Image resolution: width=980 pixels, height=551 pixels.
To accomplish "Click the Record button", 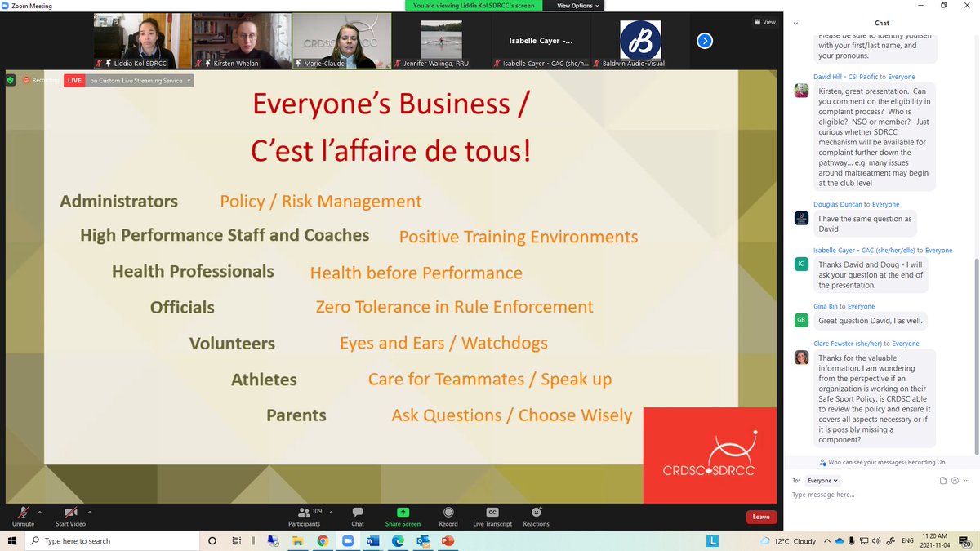I will click(x=448, y=516).
